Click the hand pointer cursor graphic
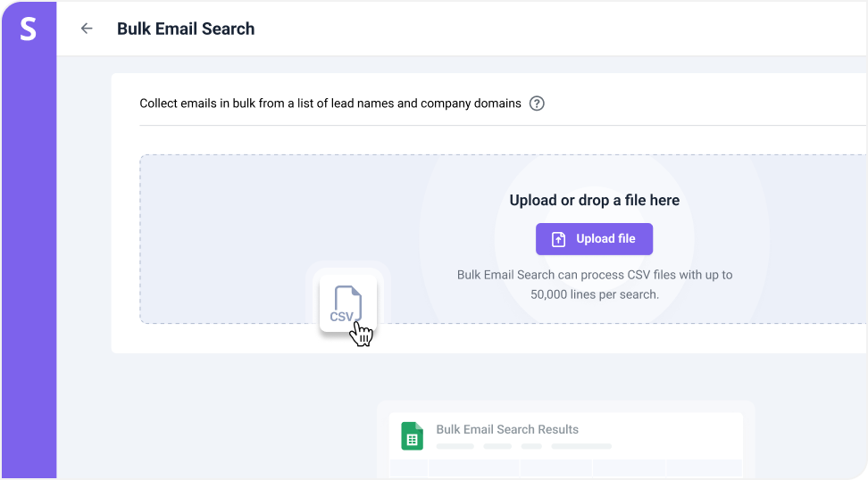Image resolution: width=868 pixels, height=480 pixels. (x=361, y=335)
